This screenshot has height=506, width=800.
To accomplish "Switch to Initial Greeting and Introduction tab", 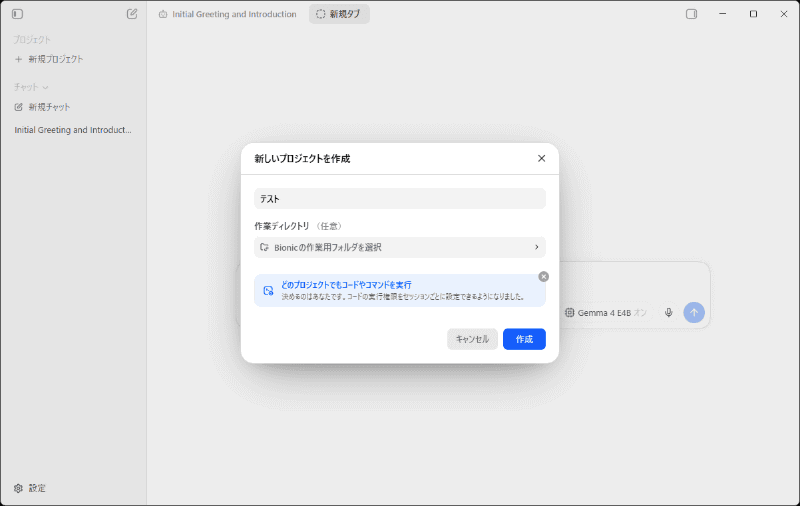I will point(228,14).
